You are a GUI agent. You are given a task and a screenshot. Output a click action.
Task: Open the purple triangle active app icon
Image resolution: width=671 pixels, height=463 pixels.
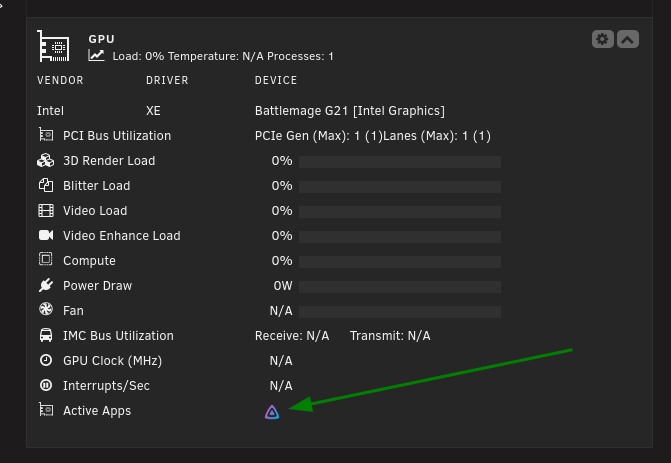click(x=272, y=412)
